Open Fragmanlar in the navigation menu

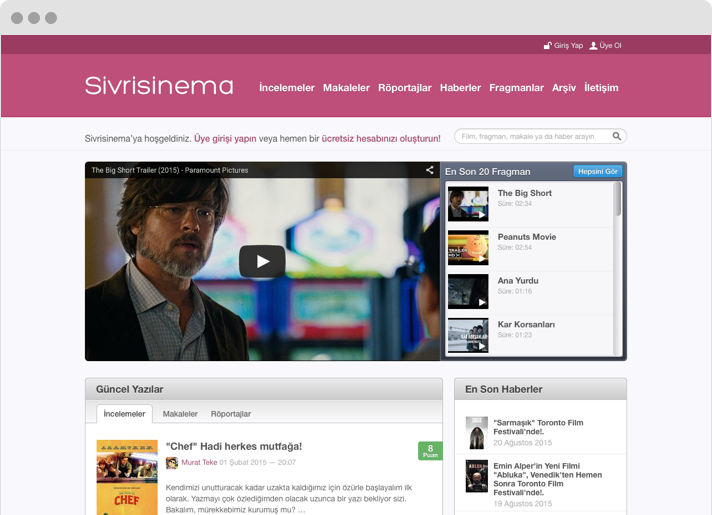pos(516,88)
